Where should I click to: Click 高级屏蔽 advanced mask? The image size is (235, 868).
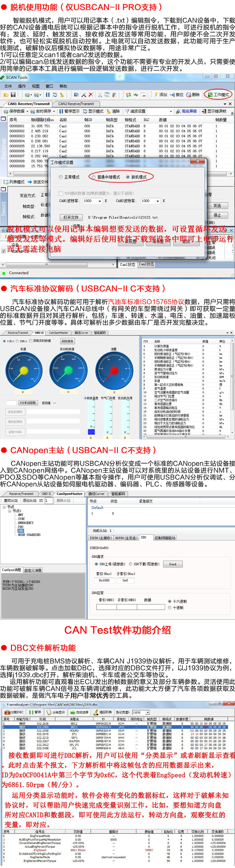pyautogui.click(x=186, y=111)
